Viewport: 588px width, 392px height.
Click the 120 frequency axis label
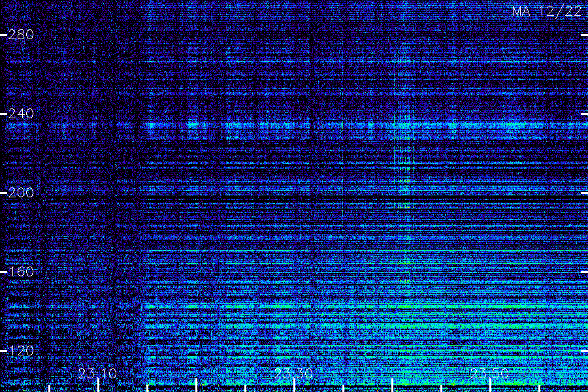pyautogui.click(x=21, y=351)
